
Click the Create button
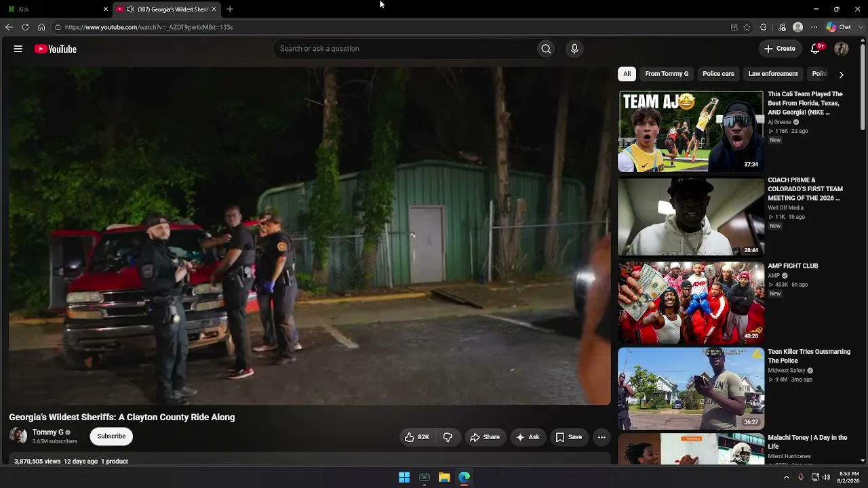pyautogui.click(x=780, y=49)
